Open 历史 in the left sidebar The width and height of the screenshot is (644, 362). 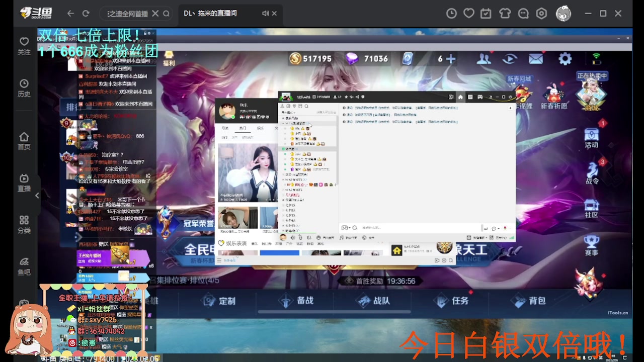24,88
